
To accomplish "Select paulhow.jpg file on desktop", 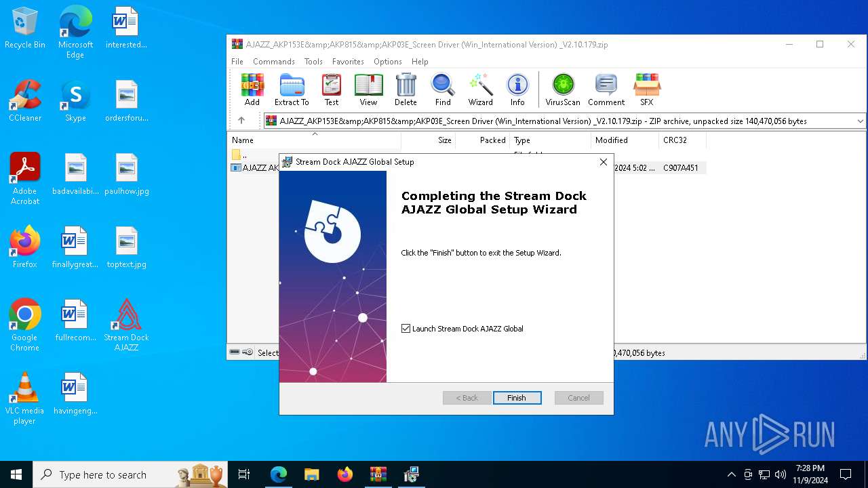I will tap(126, 174).
